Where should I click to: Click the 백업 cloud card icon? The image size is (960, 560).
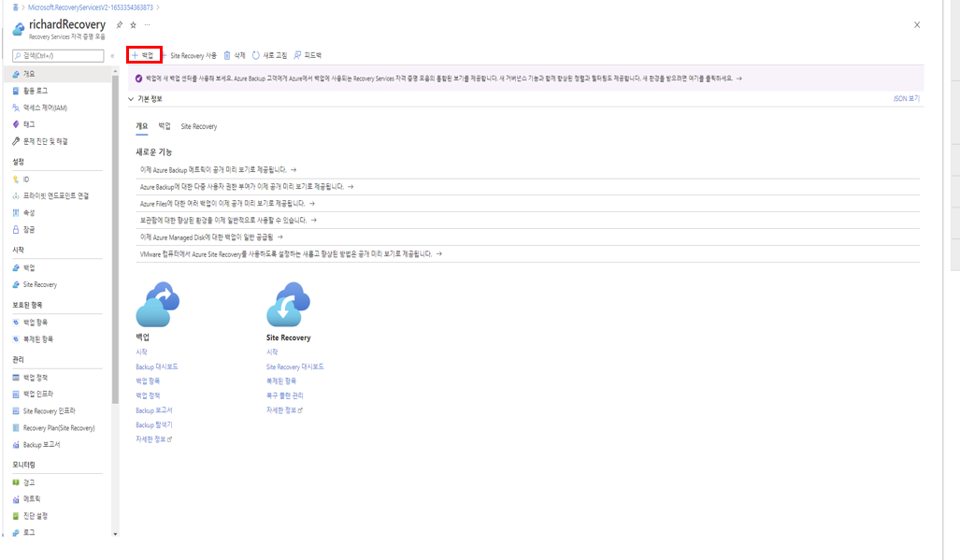point(158,304)
